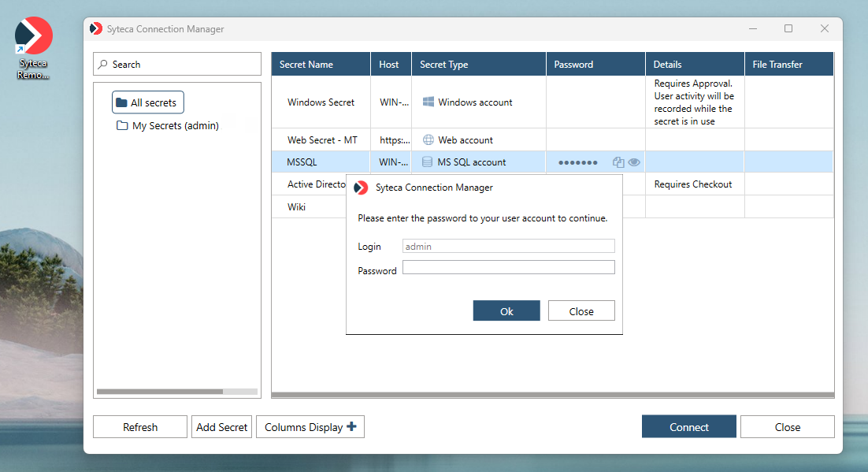Click the MS SQL database icon

pos(427,162)
